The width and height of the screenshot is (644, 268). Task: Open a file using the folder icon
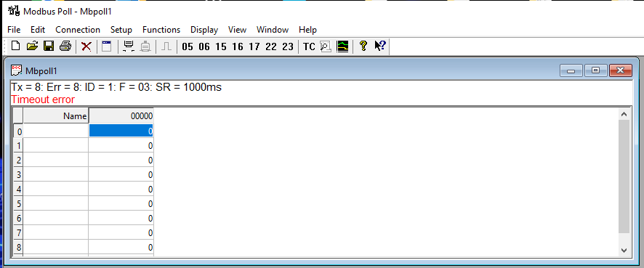[x=32, y=46]
